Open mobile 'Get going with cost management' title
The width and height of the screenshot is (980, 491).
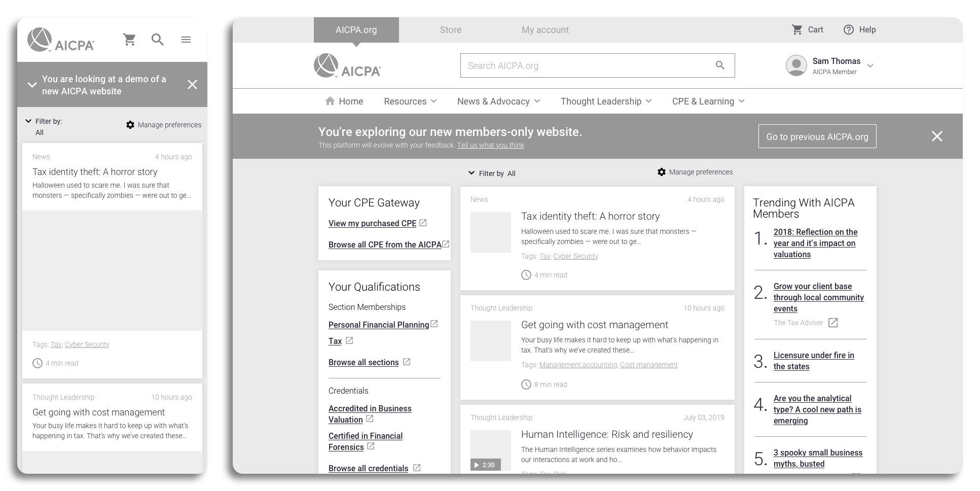point(98,412)
